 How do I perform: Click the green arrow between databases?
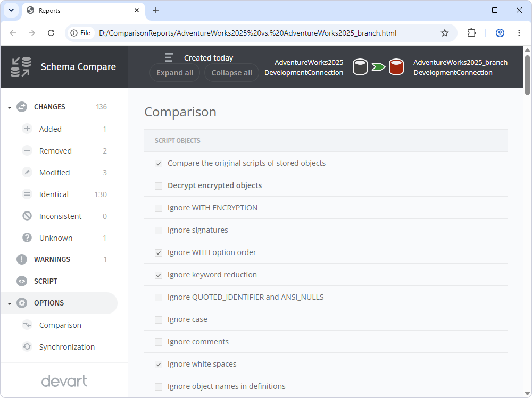378,67
